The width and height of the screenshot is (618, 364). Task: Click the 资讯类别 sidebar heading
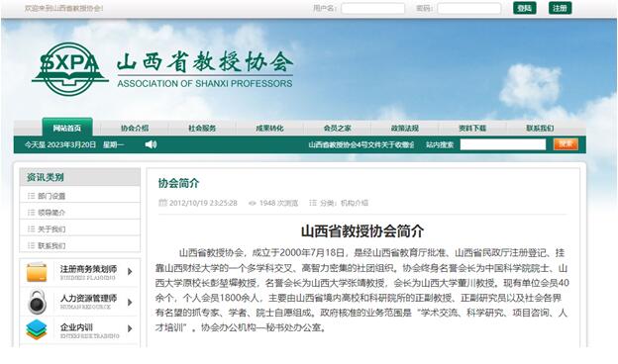(46, 177)
